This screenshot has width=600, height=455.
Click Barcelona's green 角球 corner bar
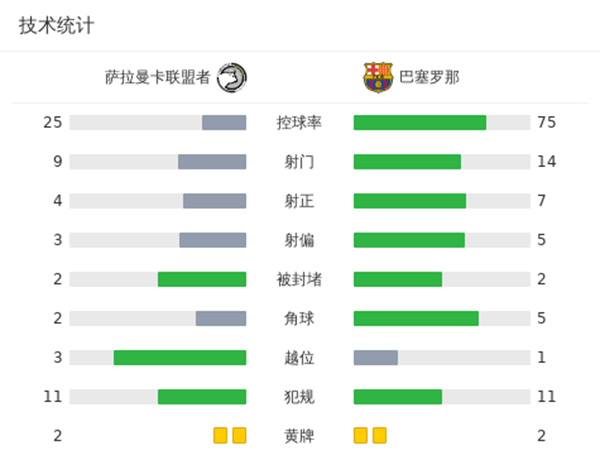[416, 319]
